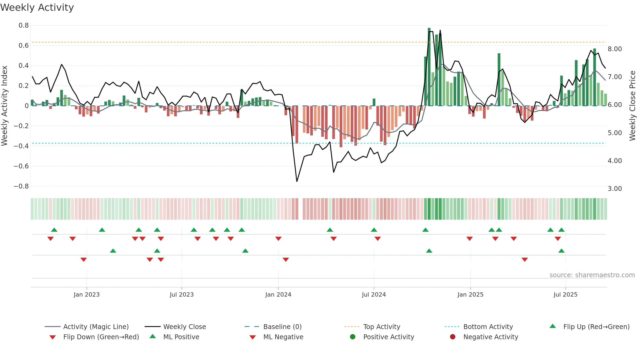Click the '3.00' price axis label
This screenshot has width=644, height=362.
coord(615,189)
